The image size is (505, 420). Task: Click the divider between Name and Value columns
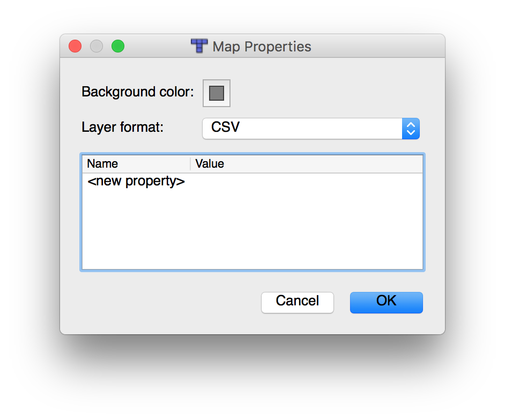tap(190, 164)
